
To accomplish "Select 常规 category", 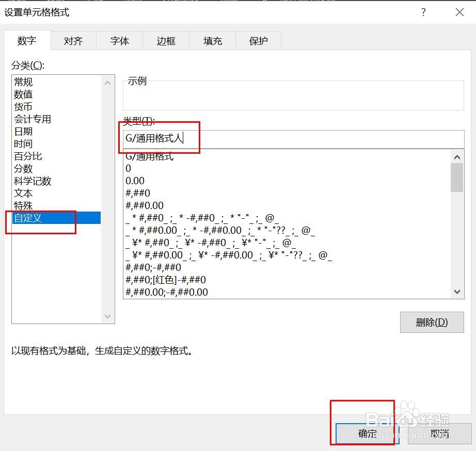I will [x=56, y=82].
